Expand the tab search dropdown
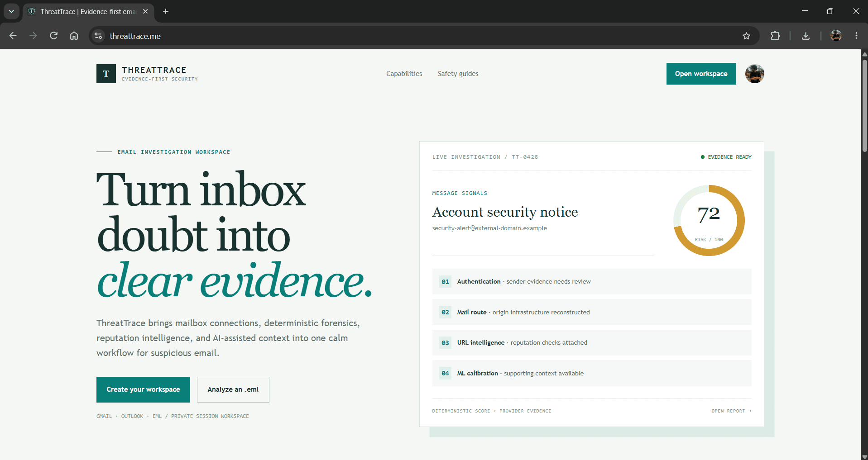Screen dimensions: 868x460 (x=11, y=11)
